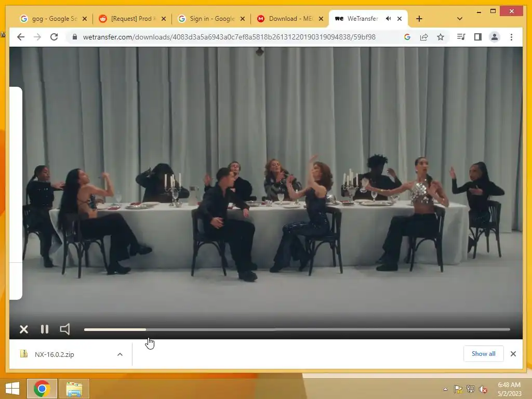Toggle video sound with speaker icon

tap(65, 329)
